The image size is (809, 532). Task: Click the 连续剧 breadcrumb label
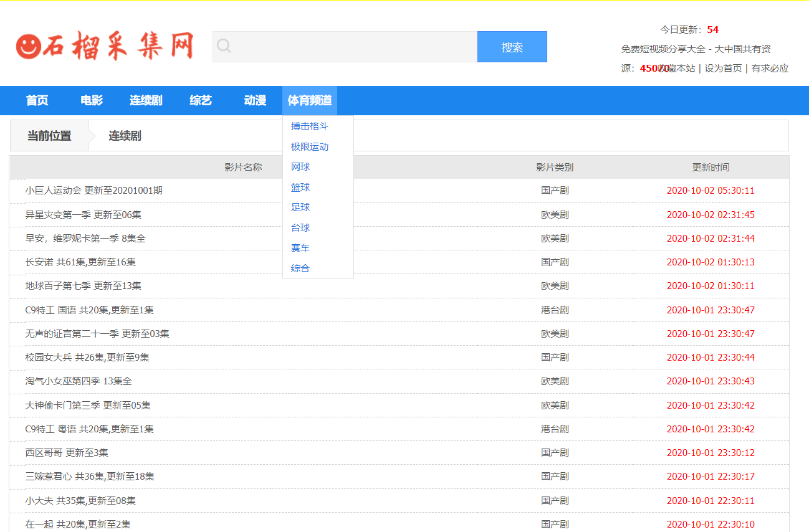124,135
